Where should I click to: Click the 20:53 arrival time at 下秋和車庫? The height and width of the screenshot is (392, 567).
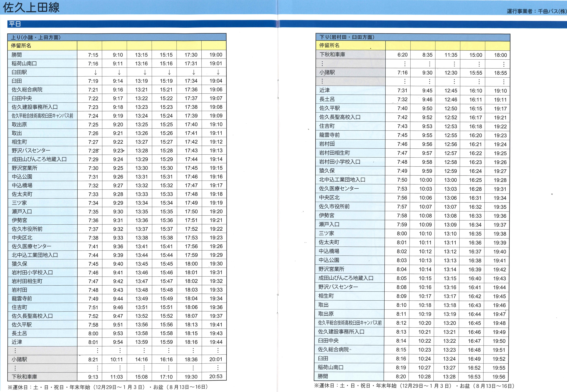point(216,377)
